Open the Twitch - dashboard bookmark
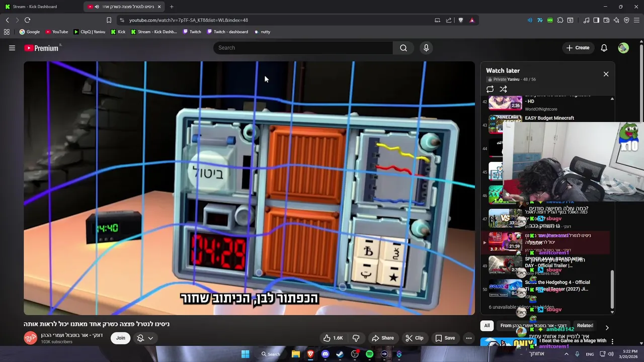 tap(227, 32)
